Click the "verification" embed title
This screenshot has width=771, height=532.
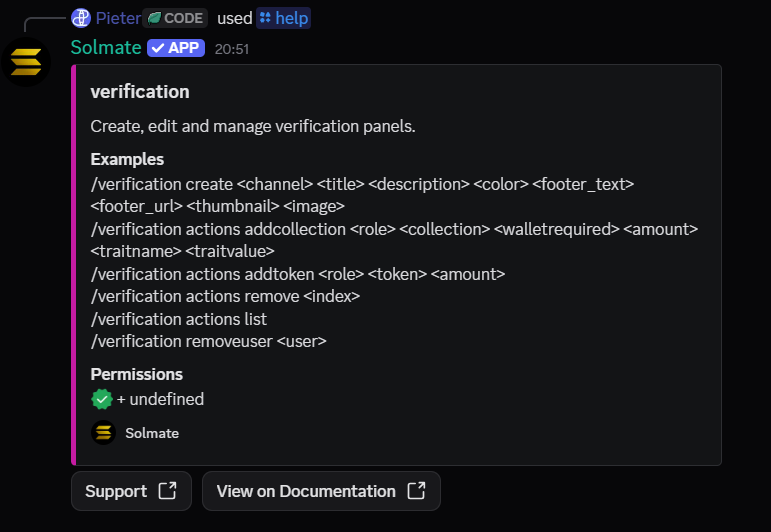click(140, 92)
